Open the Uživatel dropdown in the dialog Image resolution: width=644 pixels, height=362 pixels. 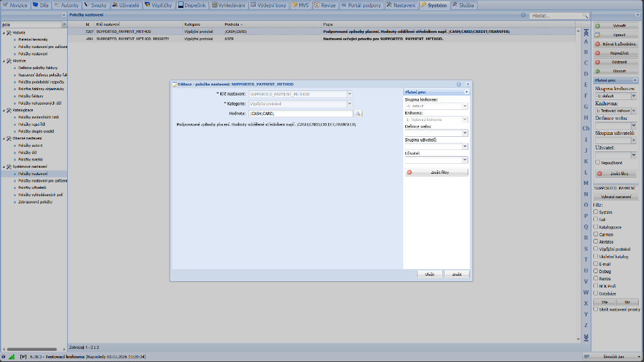click(465, 159)
